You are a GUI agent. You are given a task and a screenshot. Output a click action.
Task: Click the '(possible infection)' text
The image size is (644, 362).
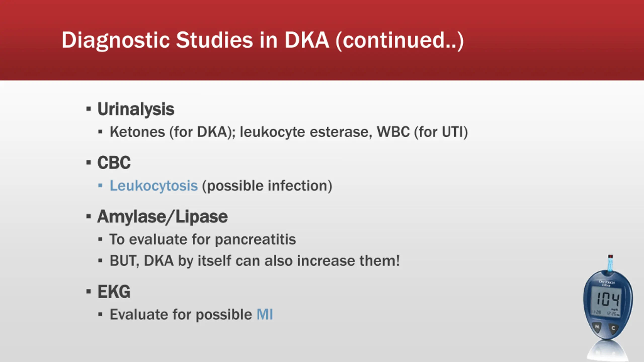click(x=267, y=186)
